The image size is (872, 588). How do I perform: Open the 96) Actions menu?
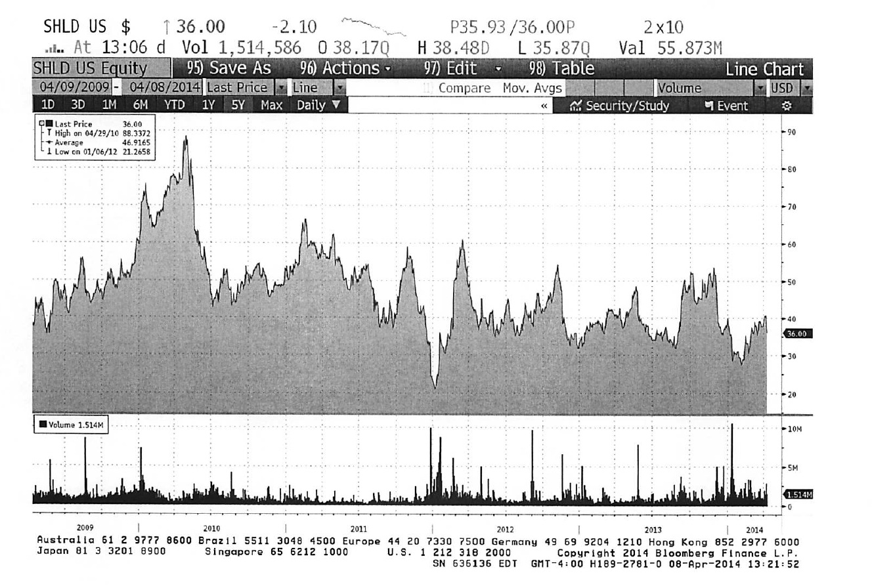pyautogui.click(x=345, y=69)
